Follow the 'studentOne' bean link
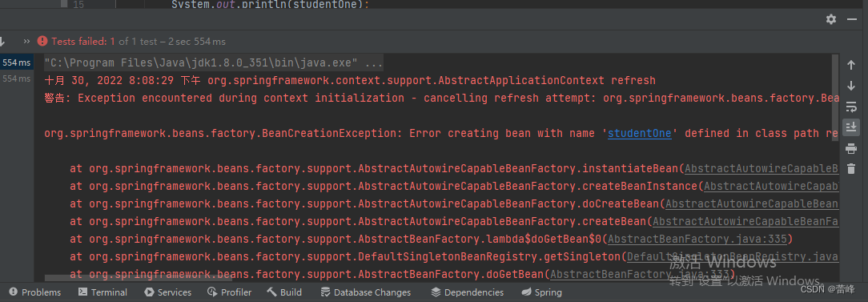The width and height of the screenshot is (868, 302). [x=639, y=134]
